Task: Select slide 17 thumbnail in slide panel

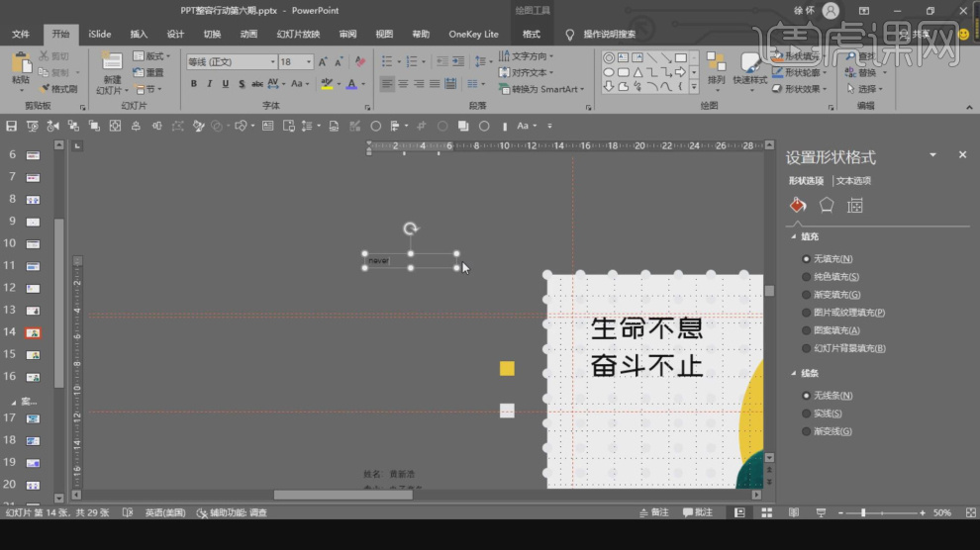Action: pos(34,418)
